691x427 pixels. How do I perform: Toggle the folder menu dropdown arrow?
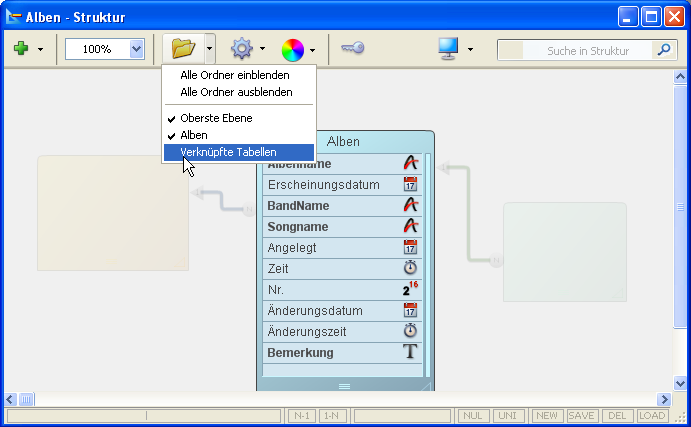click(210, 48)
